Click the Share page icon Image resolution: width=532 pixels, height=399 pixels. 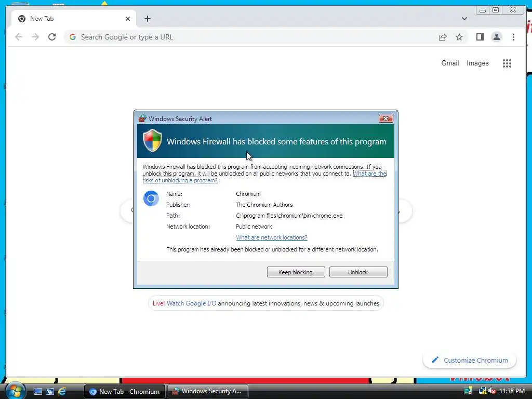tap(443, 37)
